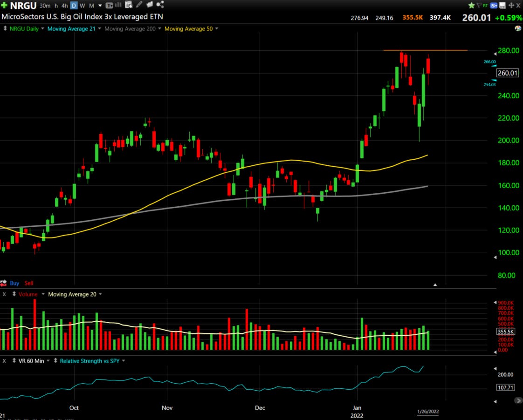Click the Relative Strength vs SPY label
This screenshot has height=420, width=523.
click(89, 361)
